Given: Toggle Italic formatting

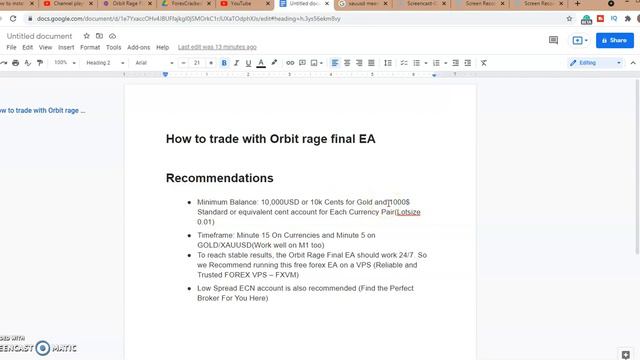Looking at the screenshot, I should tap(236, 63).
